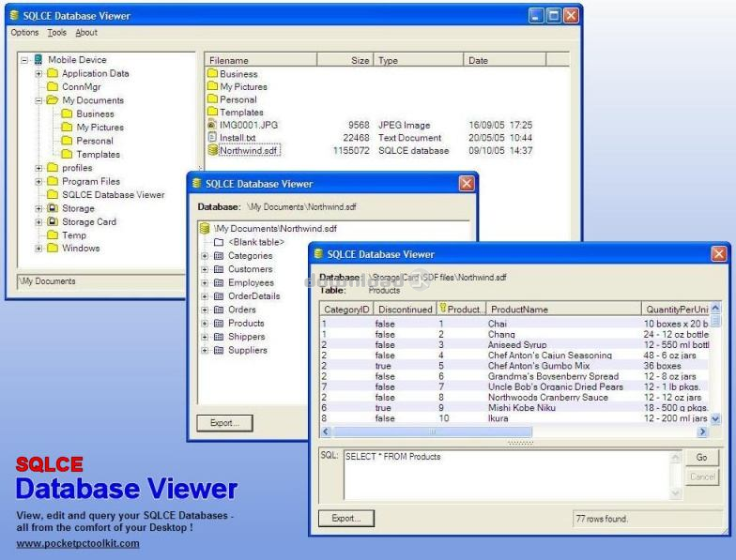Click the ConnMgr folder icon
The width and height of the screenshot is (736, 560).
53,86
